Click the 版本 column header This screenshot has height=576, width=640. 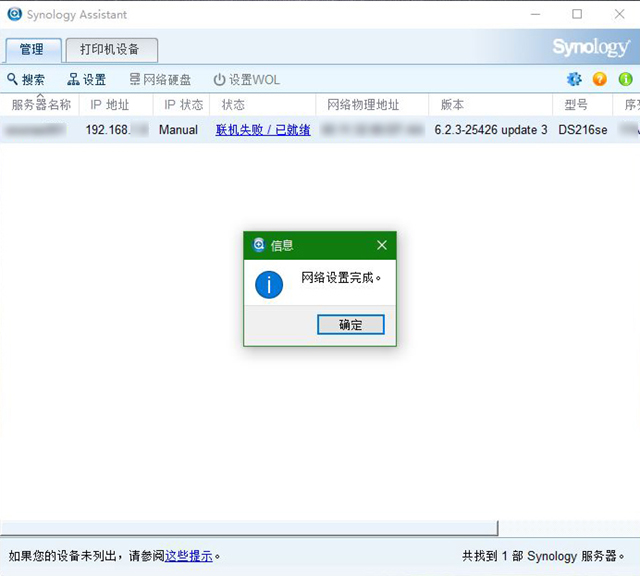[491, 105]
